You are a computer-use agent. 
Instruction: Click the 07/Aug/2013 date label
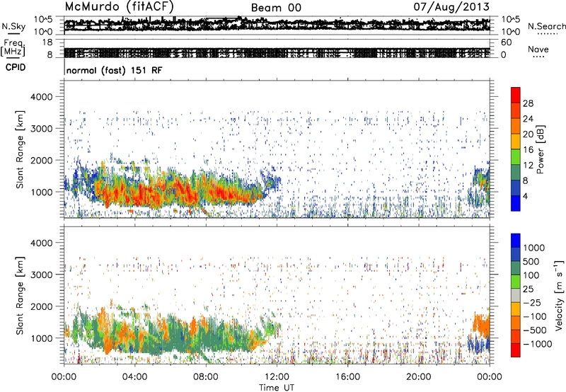pos(451,7)
